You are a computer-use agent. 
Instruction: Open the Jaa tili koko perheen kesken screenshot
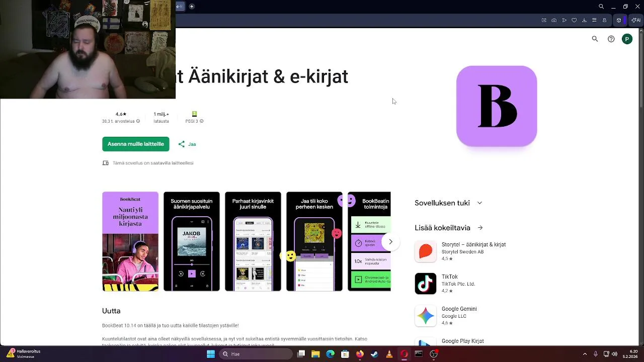(314, 241)
